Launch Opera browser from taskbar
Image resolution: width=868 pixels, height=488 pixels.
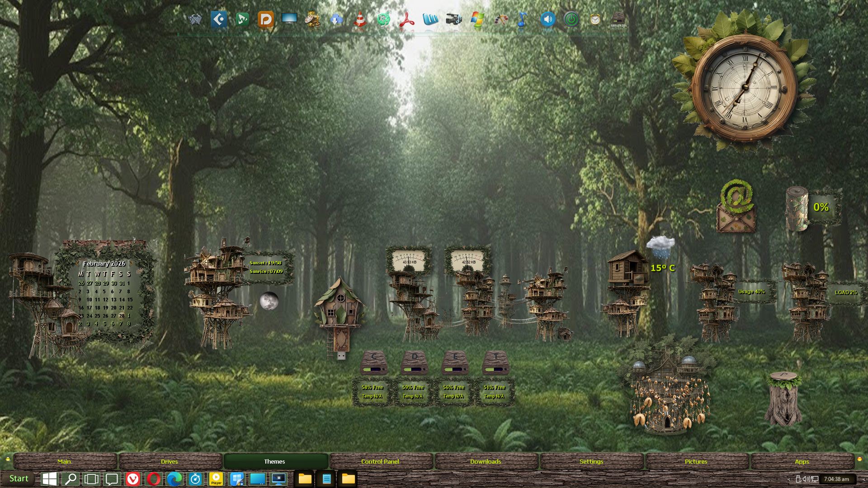click(x=154, y=479)
